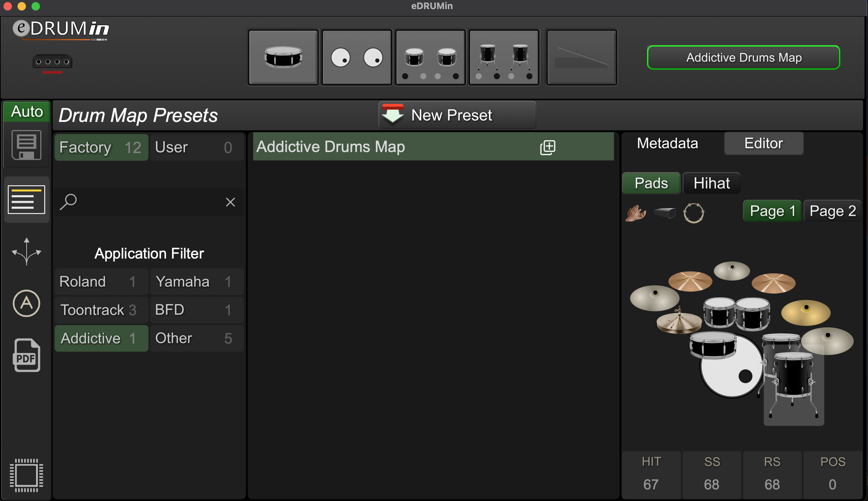Select the hihat pedal input slot

[581, 57]
